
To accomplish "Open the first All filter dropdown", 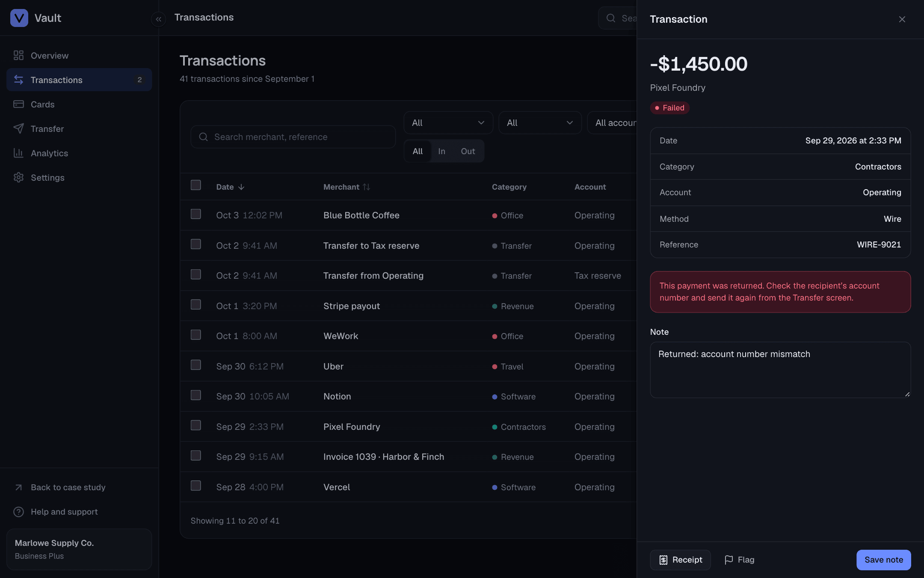I will coord(448,123).
